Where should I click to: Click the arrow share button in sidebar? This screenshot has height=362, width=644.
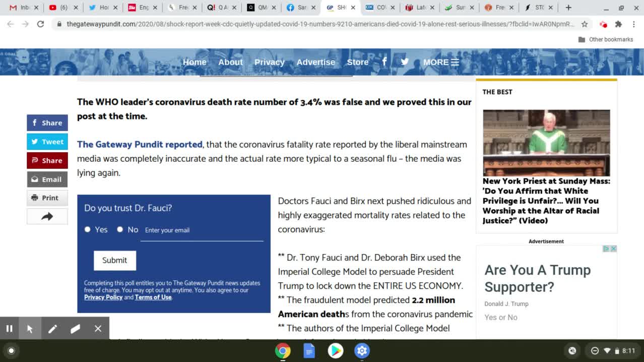click(x=47, y=216)
